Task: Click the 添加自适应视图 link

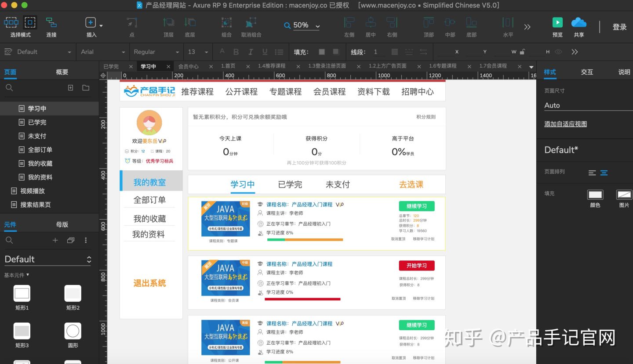Action: pos(565,124)
